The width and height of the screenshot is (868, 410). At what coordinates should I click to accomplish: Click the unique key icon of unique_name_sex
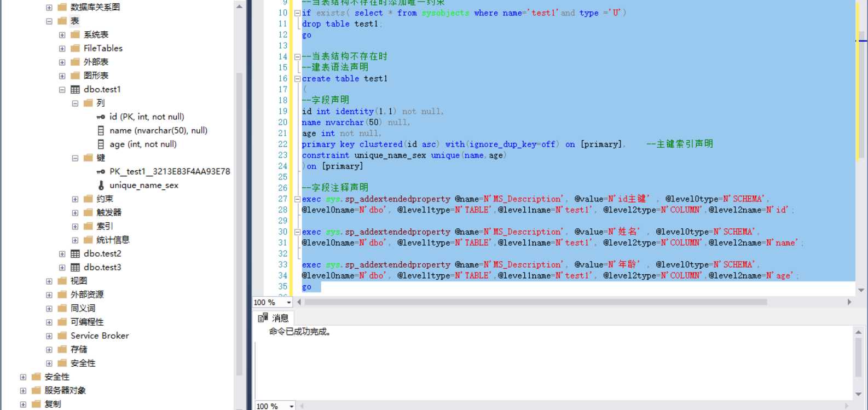[x=101, y=185]
